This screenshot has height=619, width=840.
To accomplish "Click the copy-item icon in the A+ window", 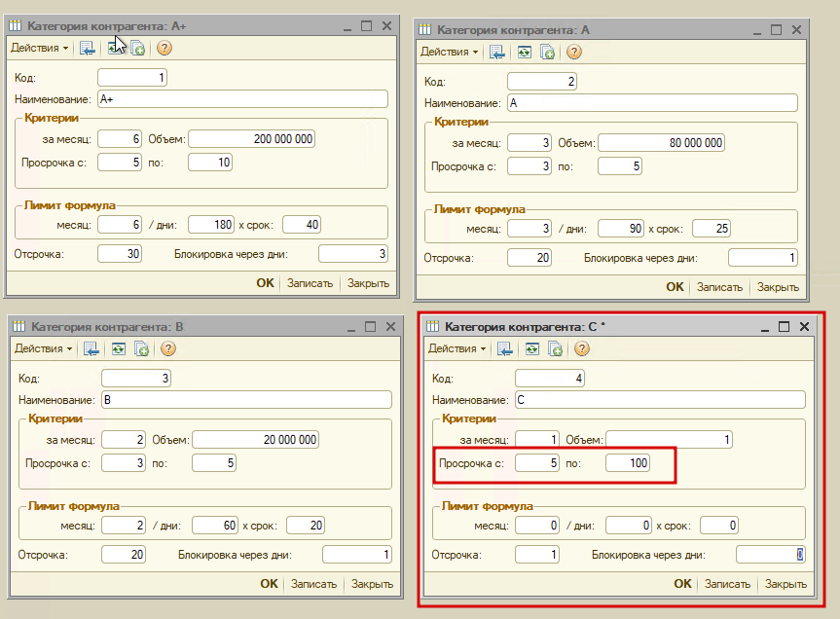I will tap(137, 49).
